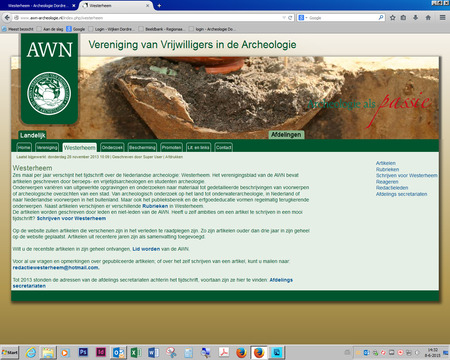Open the Onderzoek menu item
The height and width of the screenshot is (360, 450).
pyautogui.click(x=112, y=147)
